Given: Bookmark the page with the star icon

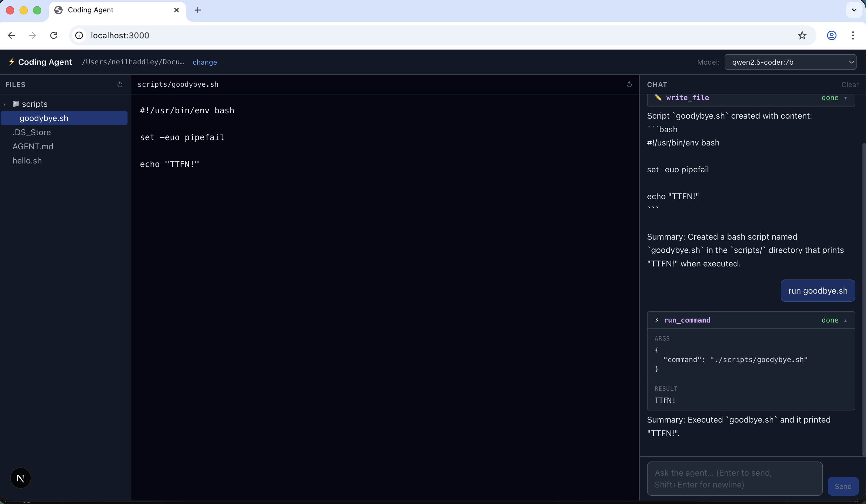Looking at the screenshot, I should [x=802, y=35].
